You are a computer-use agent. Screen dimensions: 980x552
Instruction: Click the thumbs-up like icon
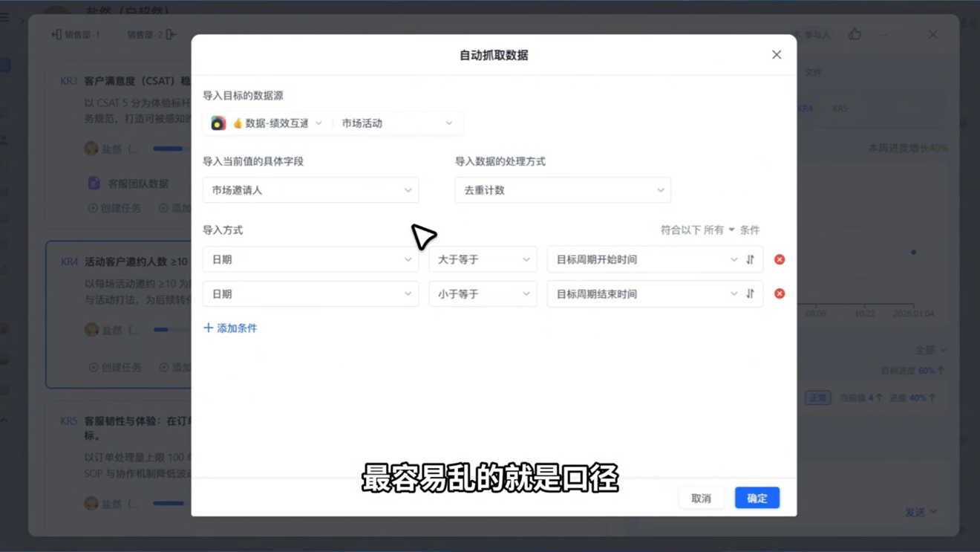pos(855,34)
